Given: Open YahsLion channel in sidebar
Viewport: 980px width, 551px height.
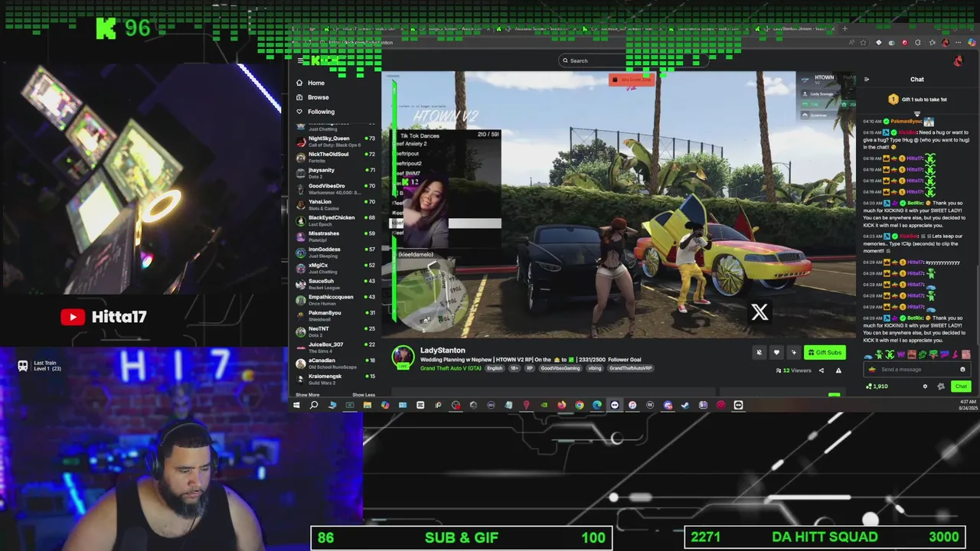Looking at the screenshot, I should (335, 204).
